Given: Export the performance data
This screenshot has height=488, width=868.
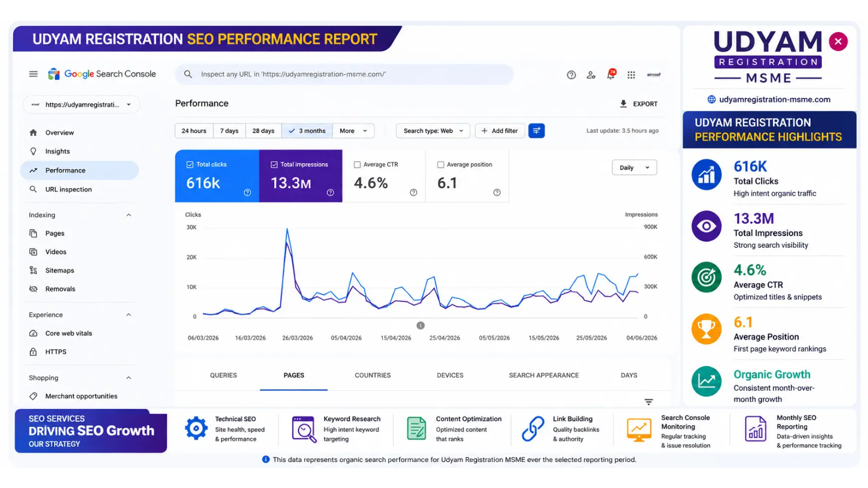Looking at the screenshot, I should tap(639, 104).
